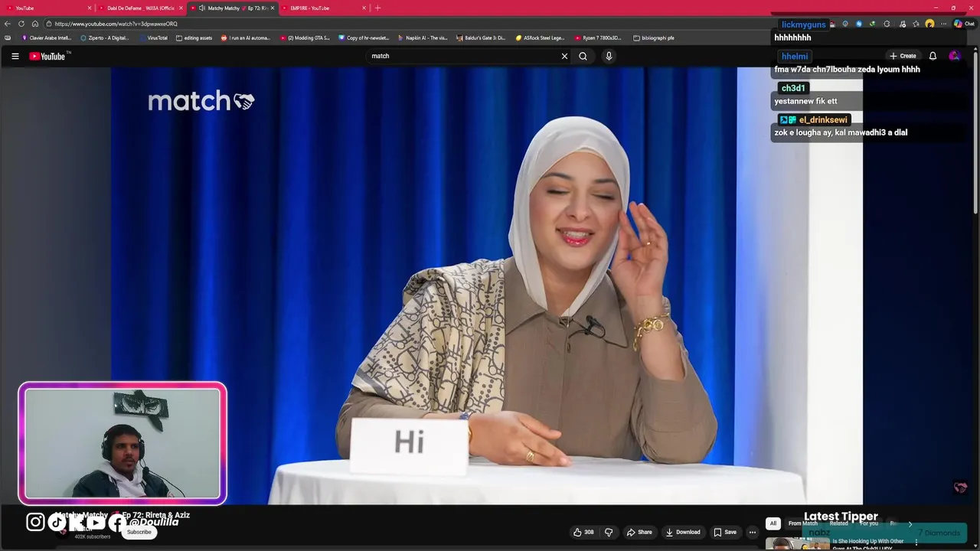Dislike the video with thumbs down
980x551 pixels.
click(x=609, y=532)
